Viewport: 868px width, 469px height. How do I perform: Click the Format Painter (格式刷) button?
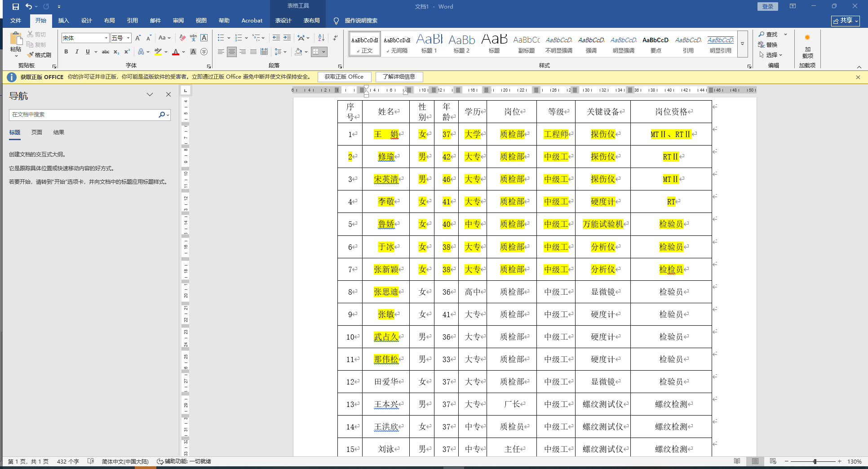tap(39, 55)
